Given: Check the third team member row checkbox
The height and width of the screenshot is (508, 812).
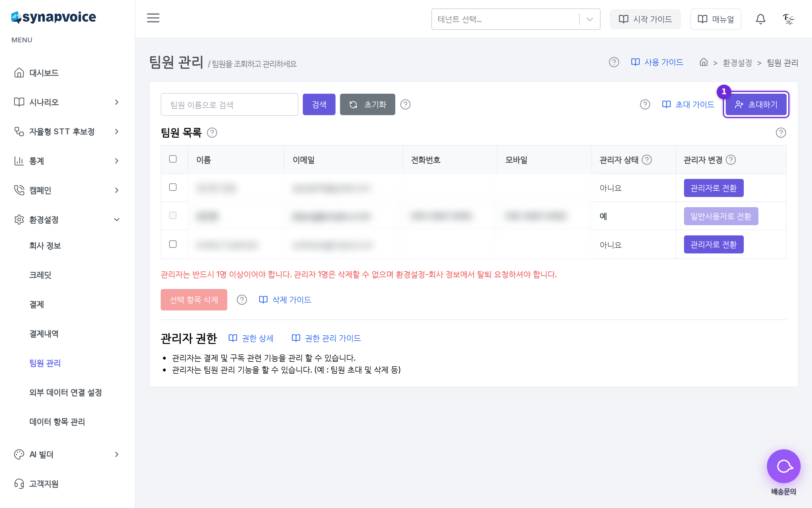Looking at the screenshot, I should pos(173,244).
